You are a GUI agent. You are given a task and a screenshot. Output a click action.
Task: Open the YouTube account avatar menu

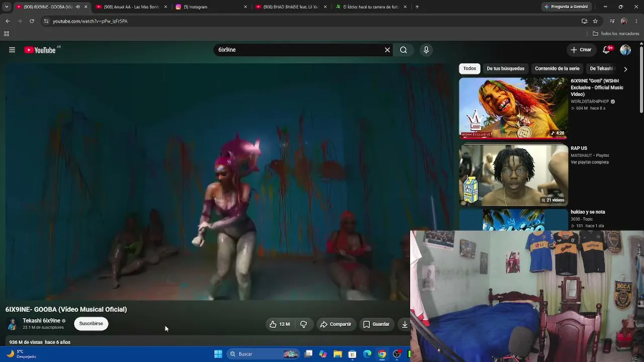(x=625, y=50)
